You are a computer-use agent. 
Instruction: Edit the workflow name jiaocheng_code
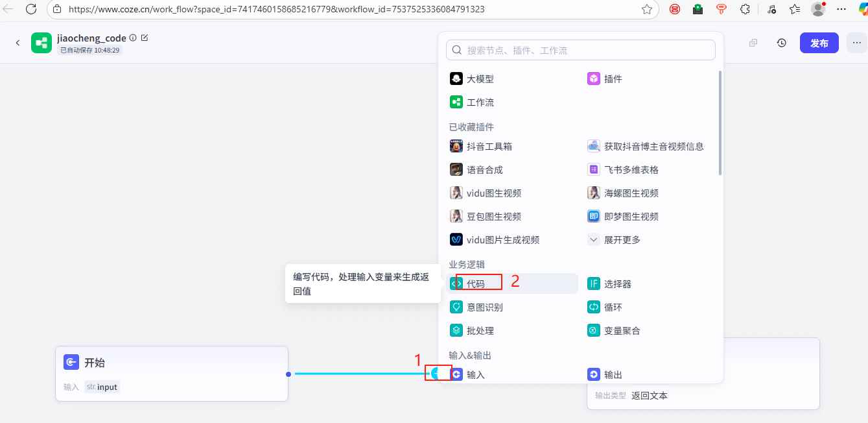[x=145, y=38]
